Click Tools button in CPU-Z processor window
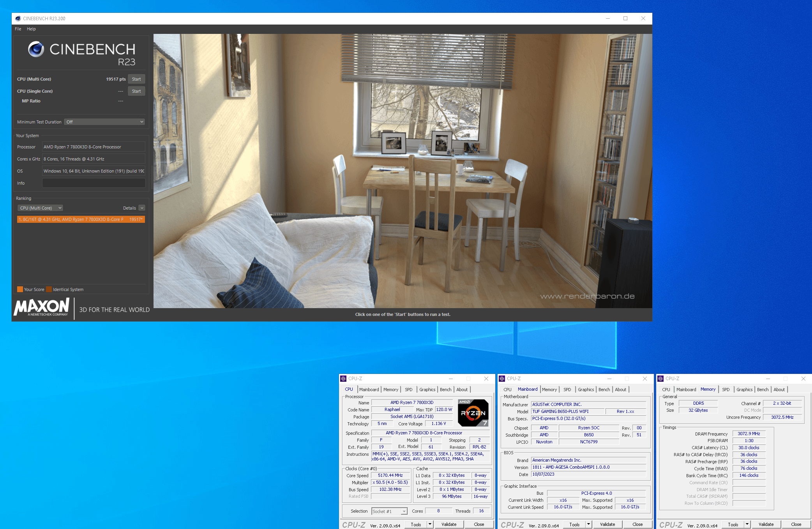812x529 pixels. click(x=416, y=524)
